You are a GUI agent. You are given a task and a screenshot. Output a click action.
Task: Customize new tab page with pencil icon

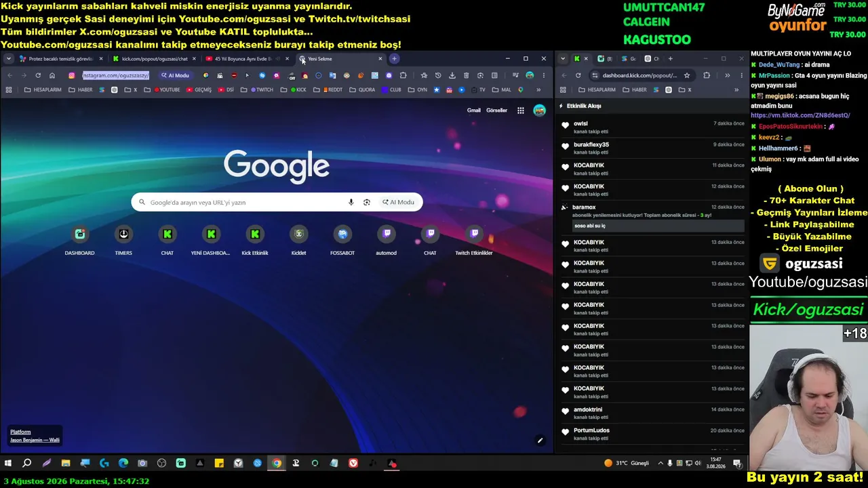pyautogui.click(x=540, y=441)
